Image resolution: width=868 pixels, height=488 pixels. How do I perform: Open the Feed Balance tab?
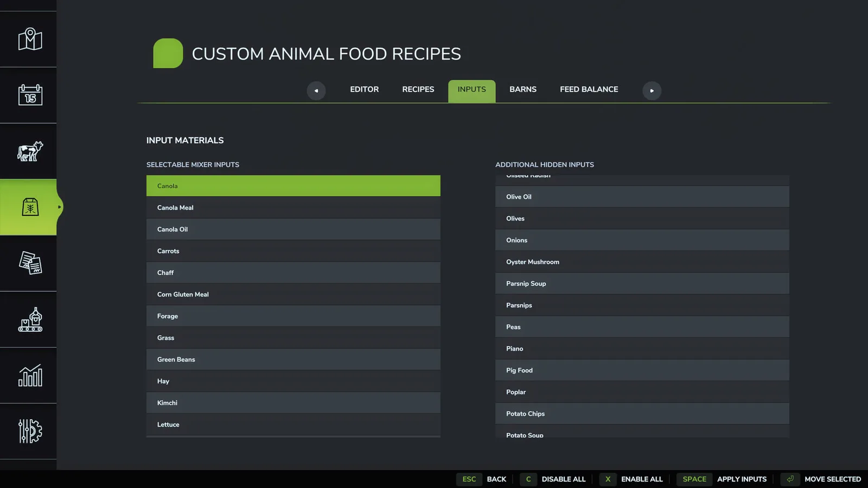(x=589, y=89)
